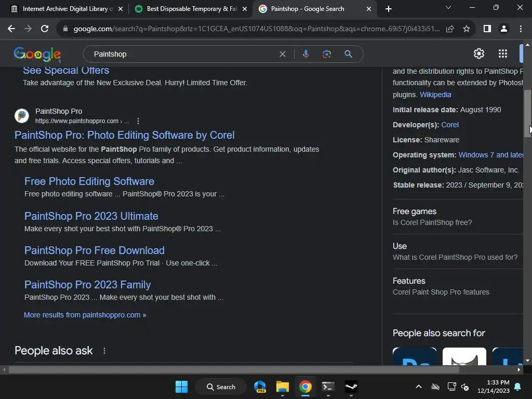Switch to Best Disposable Temporary tab

click(x=190, y=9)
